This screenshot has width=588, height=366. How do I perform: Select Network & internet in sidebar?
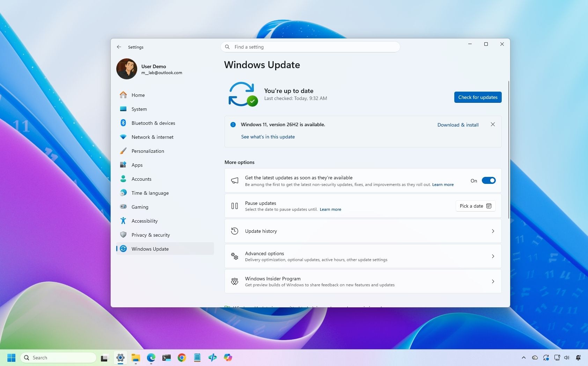(x=165, y=137)
